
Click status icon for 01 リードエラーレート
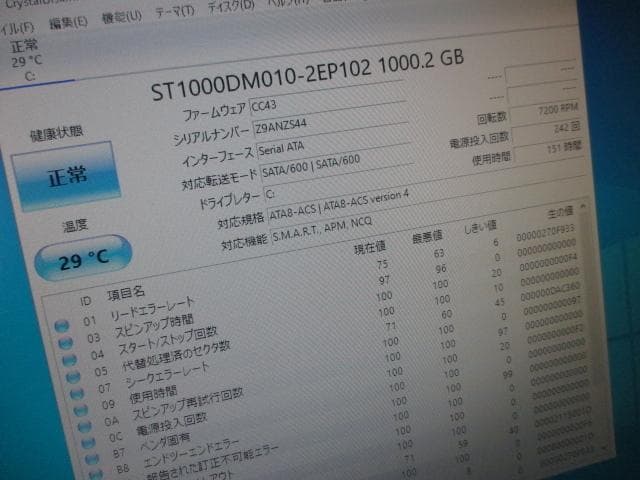pyautogui.click(x=62, y=326)
